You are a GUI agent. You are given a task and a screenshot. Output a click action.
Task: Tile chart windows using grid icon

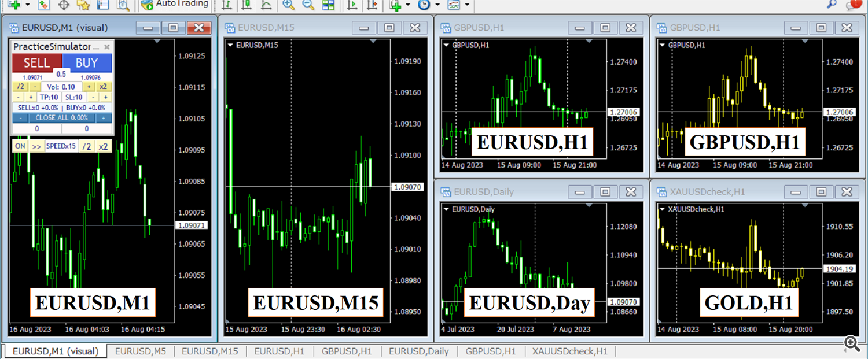click(x=328, y=5)
